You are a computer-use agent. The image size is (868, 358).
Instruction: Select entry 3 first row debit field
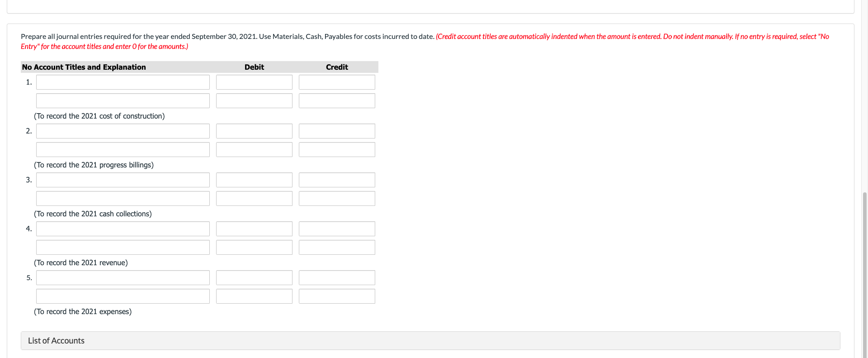coord(254,180)
